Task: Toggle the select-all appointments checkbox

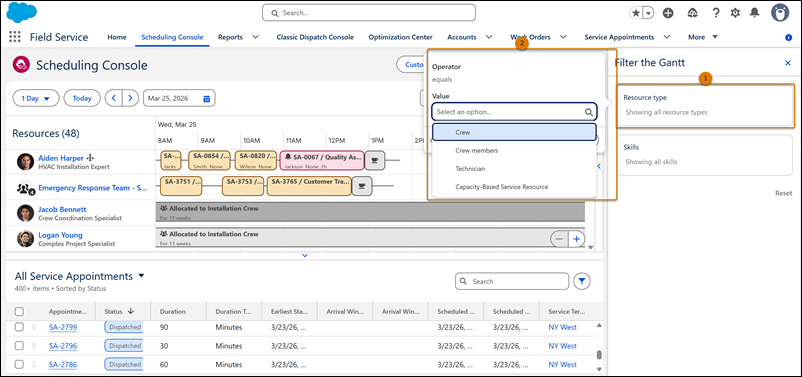Action: point(19,311)
